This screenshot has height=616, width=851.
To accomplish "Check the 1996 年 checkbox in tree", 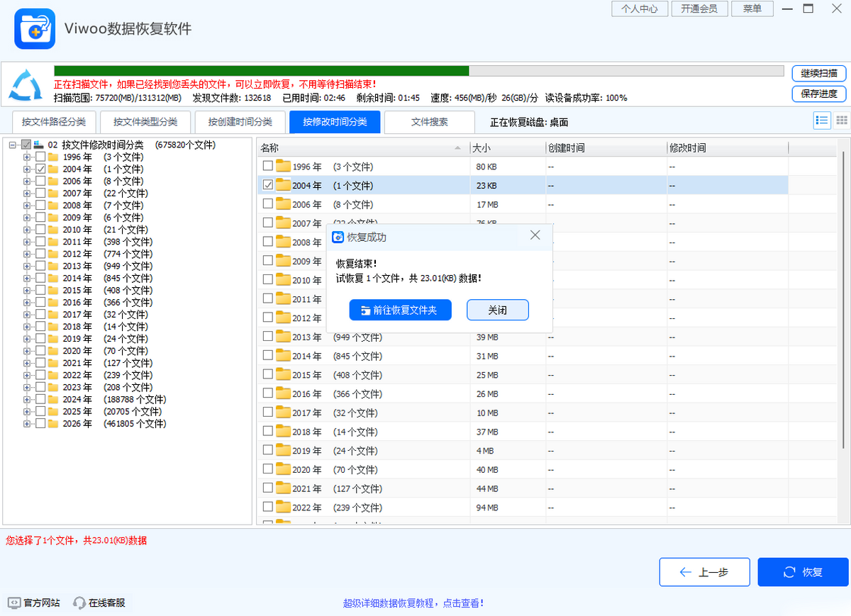I will pos(40,157).
